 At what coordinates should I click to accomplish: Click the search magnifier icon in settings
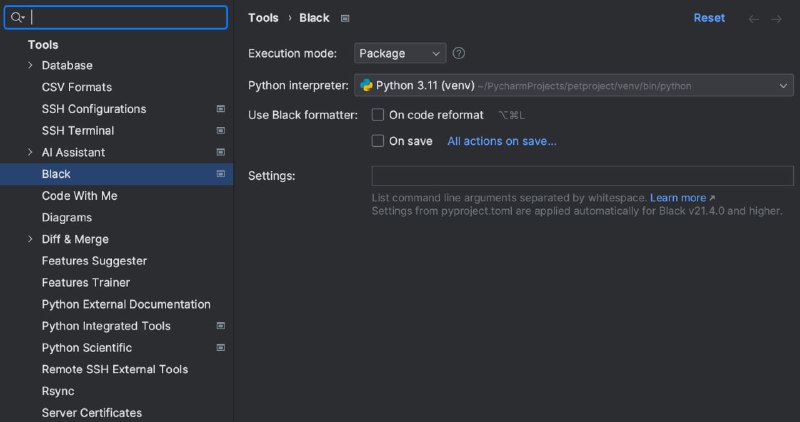pyautogui.click(x=16, y=17)
